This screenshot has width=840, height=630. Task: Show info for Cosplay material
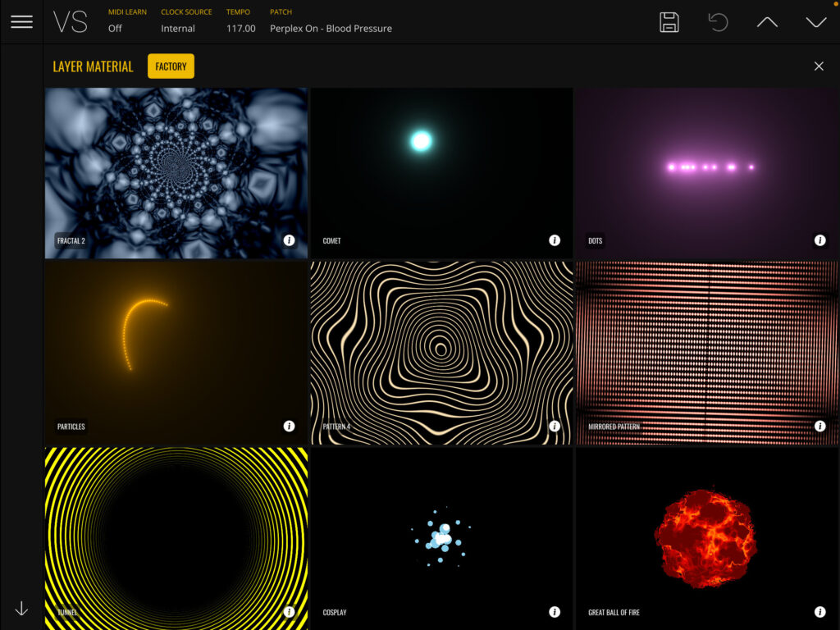click(x=555, y=612)
